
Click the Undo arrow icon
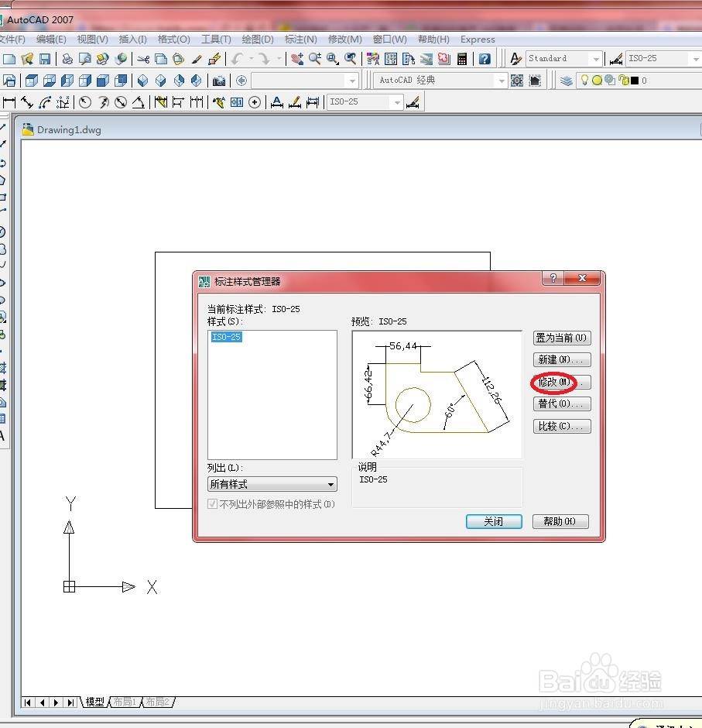tap(238, 59)
